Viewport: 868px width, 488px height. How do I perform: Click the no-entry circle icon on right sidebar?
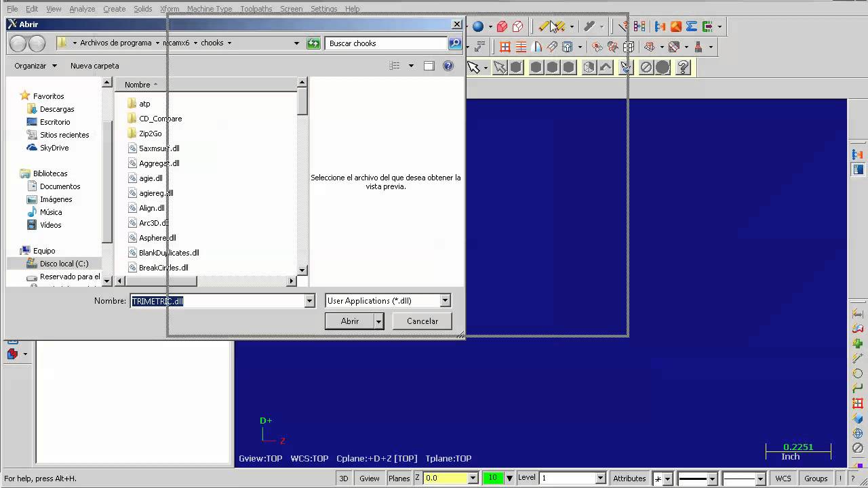(x=858, y=448)
